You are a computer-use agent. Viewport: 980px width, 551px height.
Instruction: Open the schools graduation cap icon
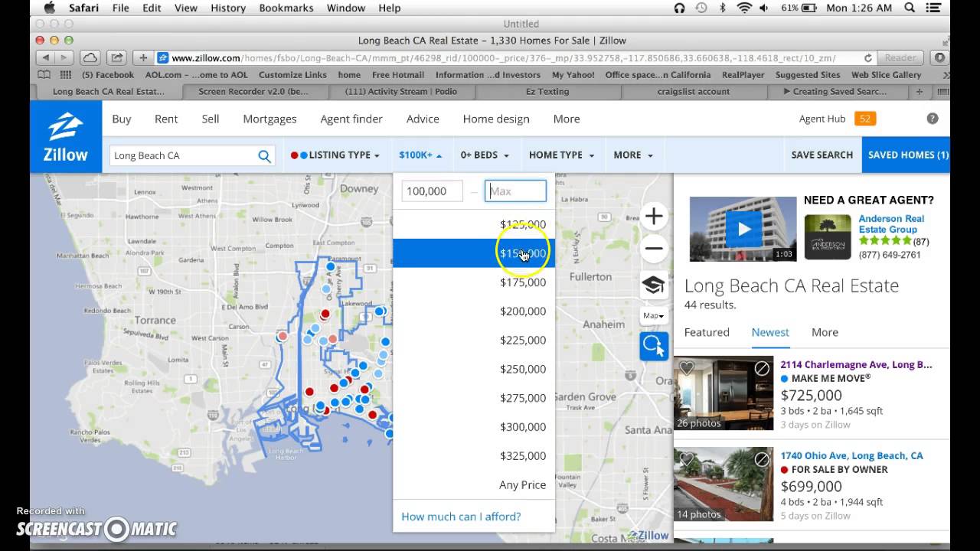click(x=653, y=285)
